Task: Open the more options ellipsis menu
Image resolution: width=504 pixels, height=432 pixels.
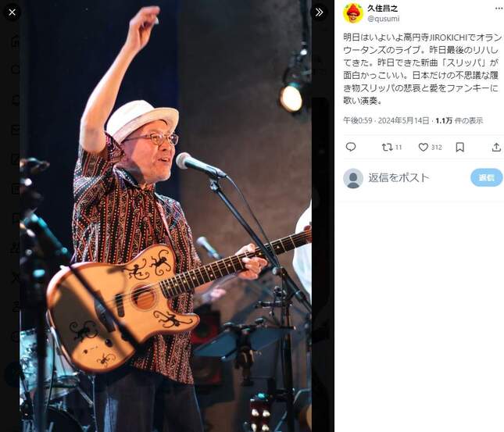Action: pos(499,9)
